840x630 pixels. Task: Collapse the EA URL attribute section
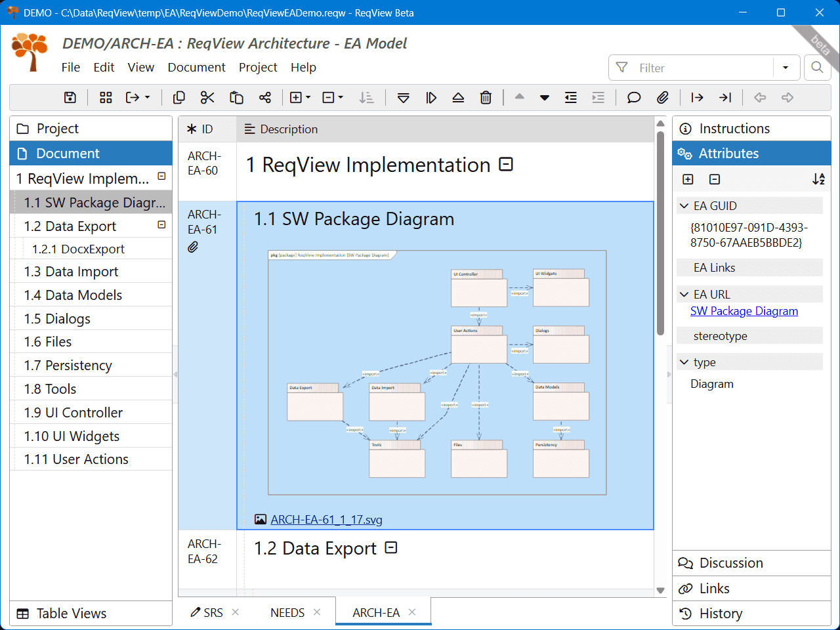pyautogui.click(x=683, y=294)
